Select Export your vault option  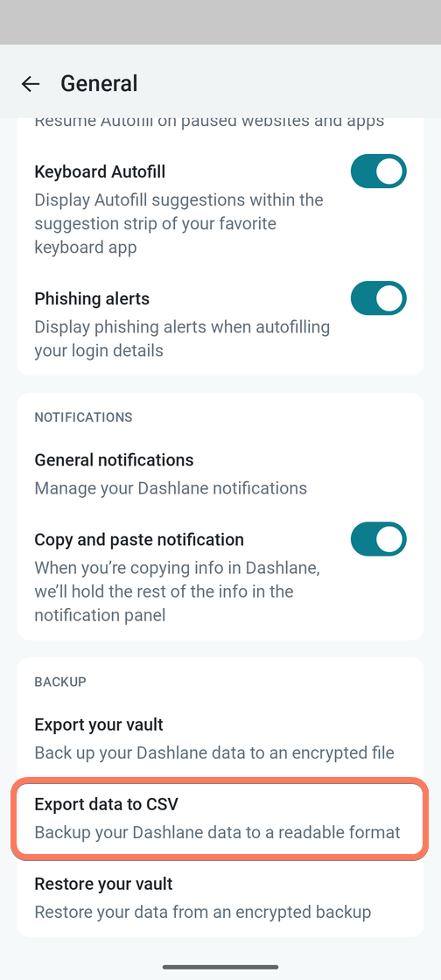coord(220,738)
